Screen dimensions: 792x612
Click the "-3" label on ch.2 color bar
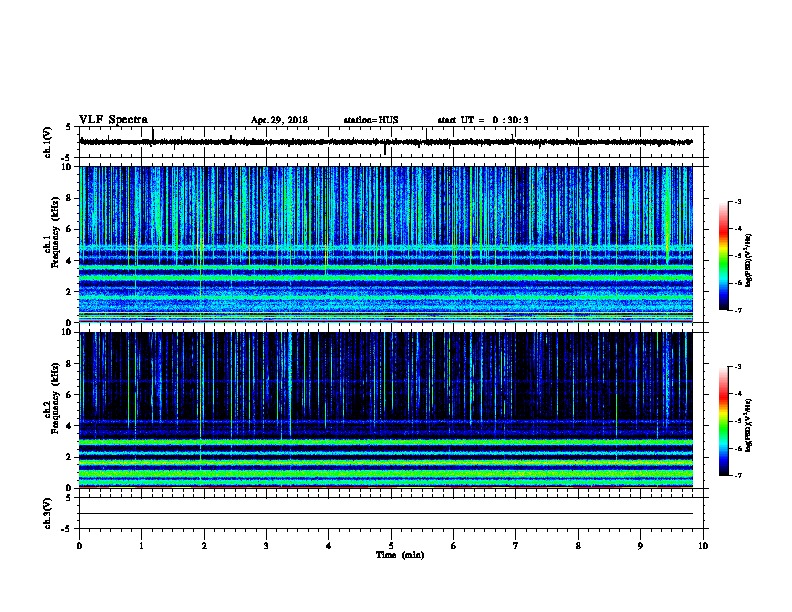click(x=737, y=367)
